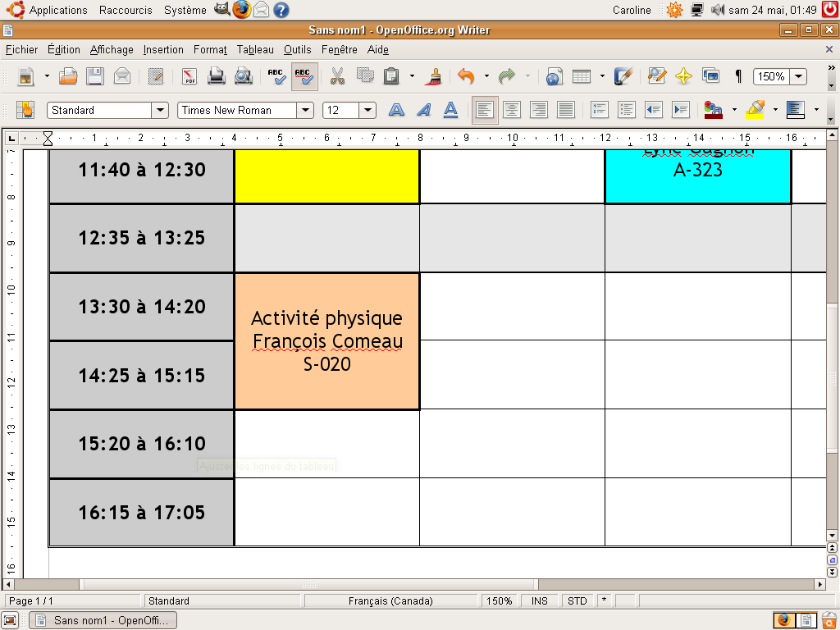Expand the 150% zoom dropdown

(797, 77)
